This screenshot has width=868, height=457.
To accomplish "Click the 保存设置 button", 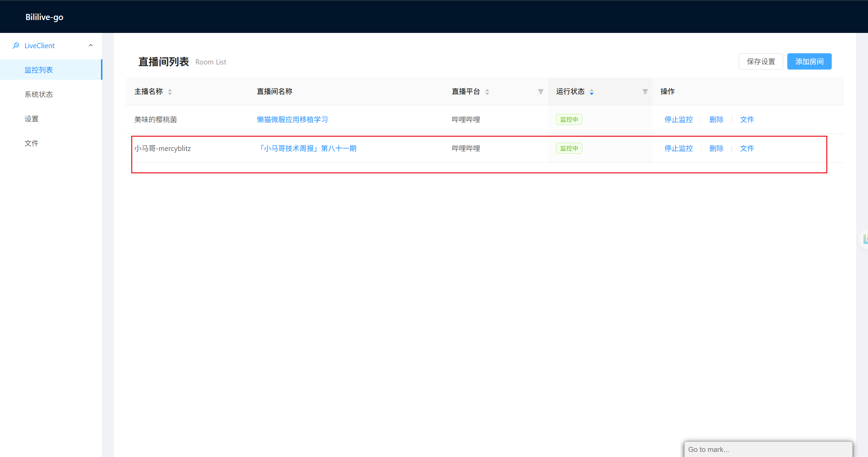I will (x=761, y=61).
